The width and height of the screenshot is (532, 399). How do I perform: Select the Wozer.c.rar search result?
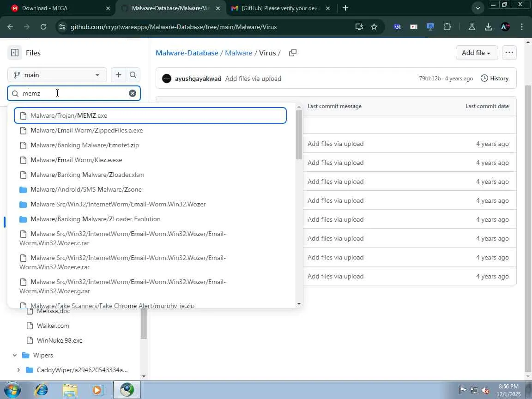pos(150,238)
